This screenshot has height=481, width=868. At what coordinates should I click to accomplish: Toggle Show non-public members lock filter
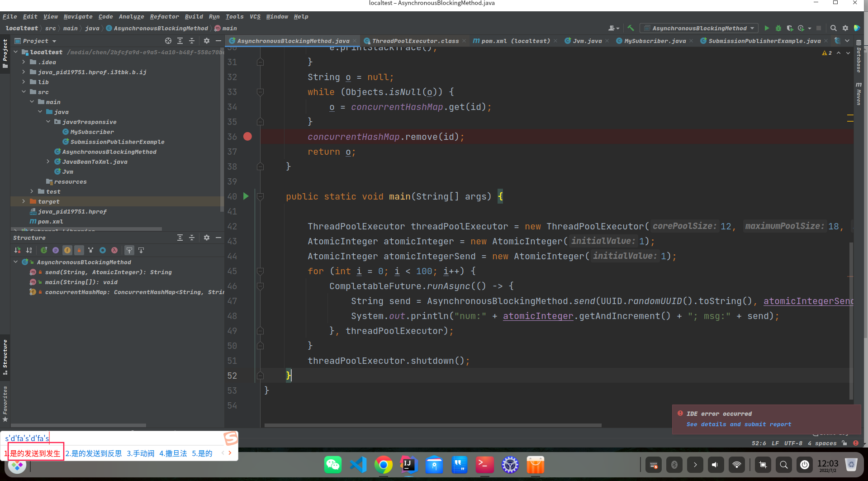(x=79, y=250)
